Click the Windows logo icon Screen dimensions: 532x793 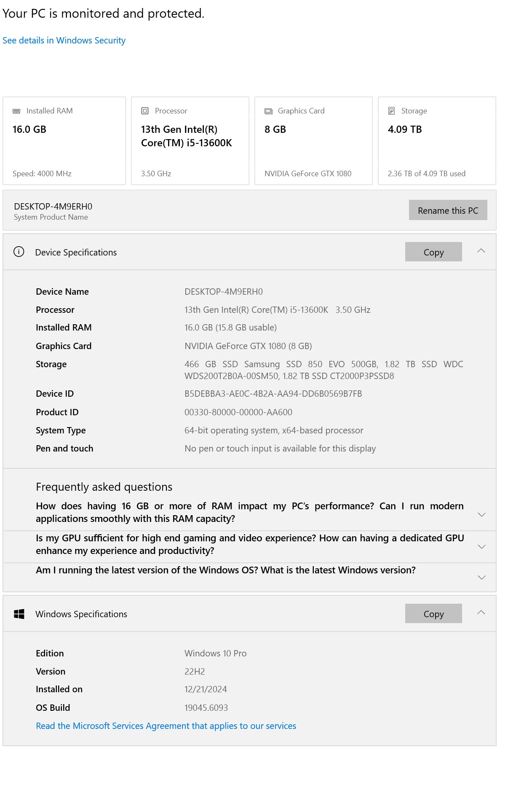pyautogui.click(x=19, y=614)
